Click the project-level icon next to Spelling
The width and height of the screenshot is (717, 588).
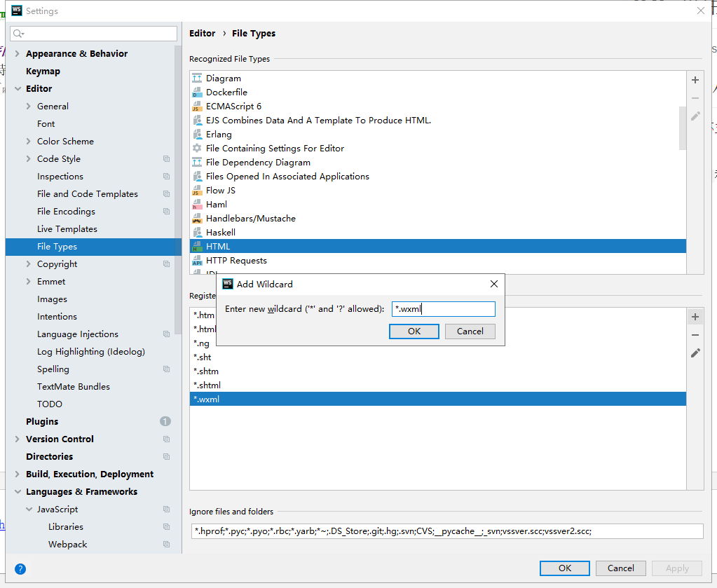(166, 369)
